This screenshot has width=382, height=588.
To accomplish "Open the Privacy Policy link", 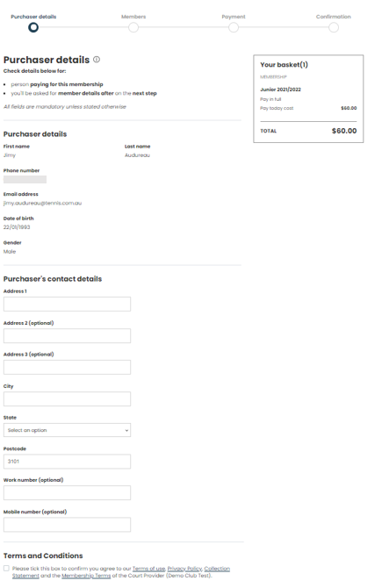I will tap(184, 569).
